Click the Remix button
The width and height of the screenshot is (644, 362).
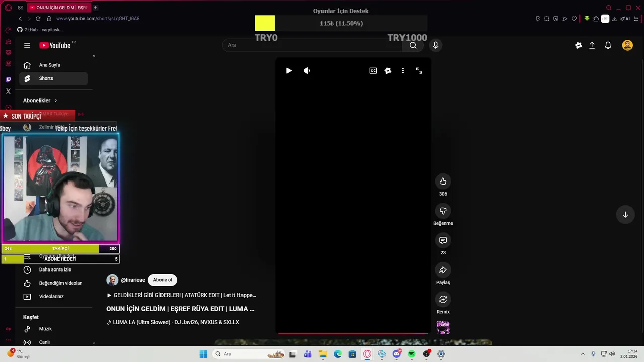click(443, 300)
